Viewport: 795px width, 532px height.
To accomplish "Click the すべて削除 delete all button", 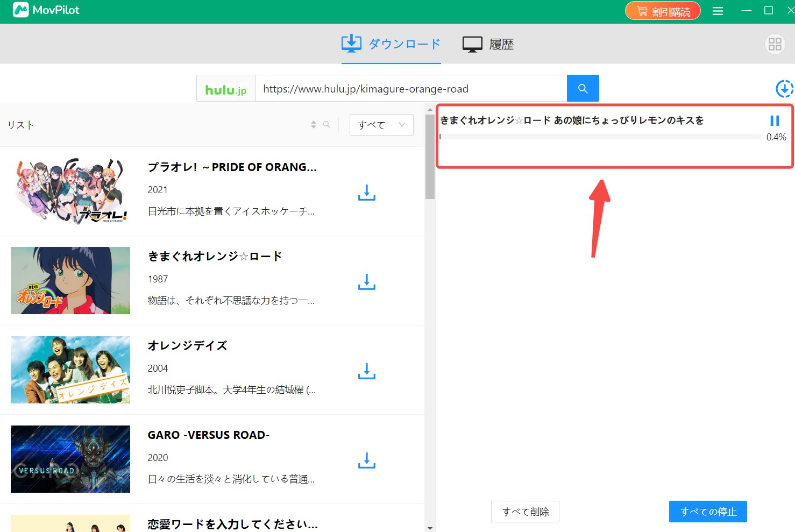I will (525, 512).
